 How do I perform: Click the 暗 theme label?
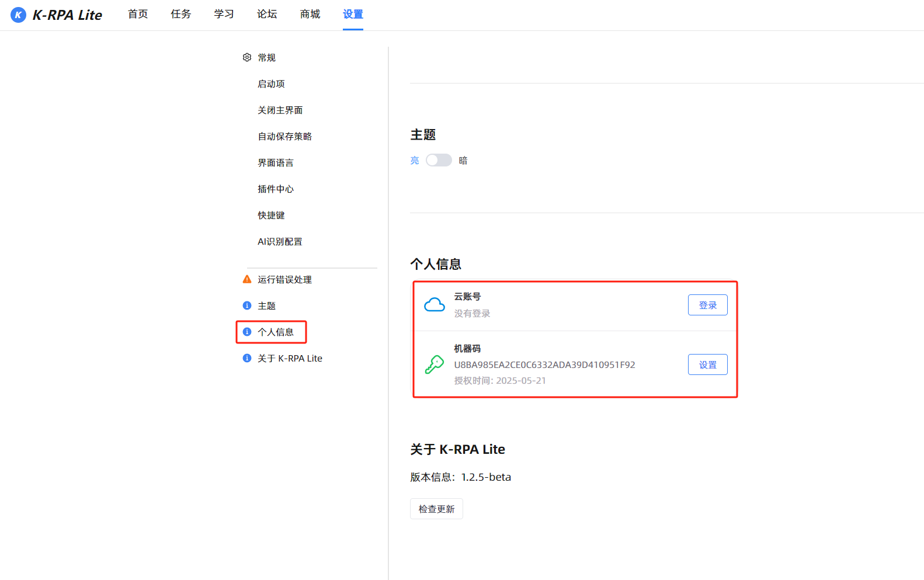(463, 160)
